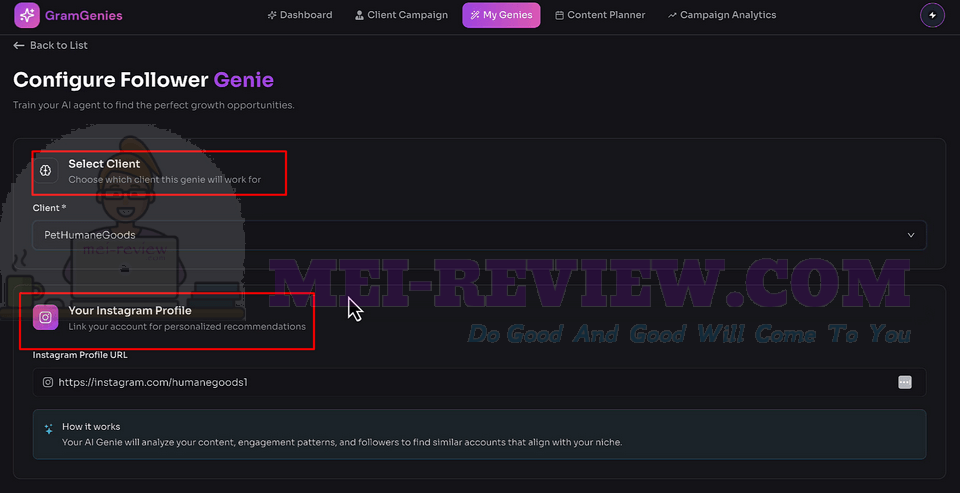960x493 pixels.
Task: Go to Client Campaign tab
Action: [401, 15]
